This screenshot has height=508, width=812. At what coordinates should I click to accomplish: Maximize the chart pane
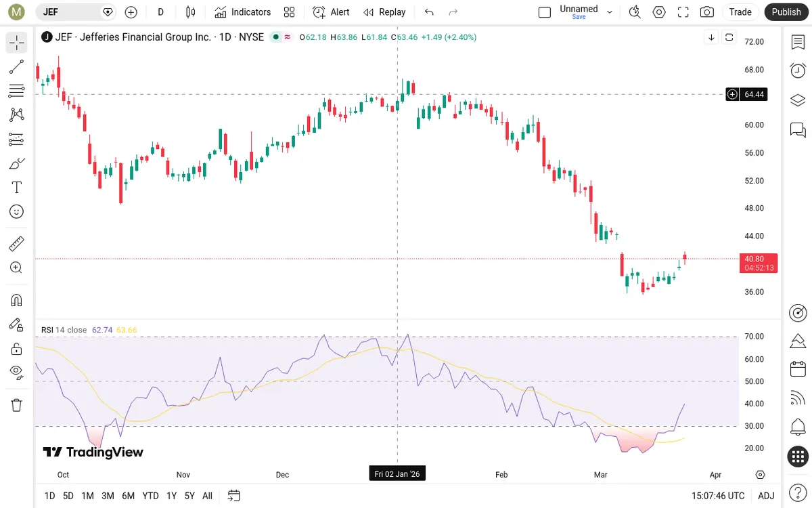(x=729, y=37)
